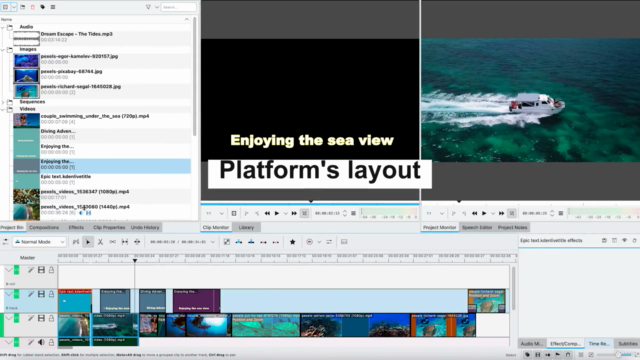The height and width of the screenshot is (360, 640).
Task: Switch to the Library tab
Action: tap(246, 227)
